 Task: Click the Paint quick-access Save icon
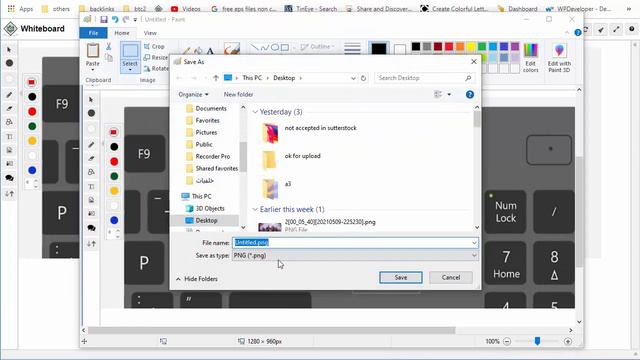coord(104,19)
